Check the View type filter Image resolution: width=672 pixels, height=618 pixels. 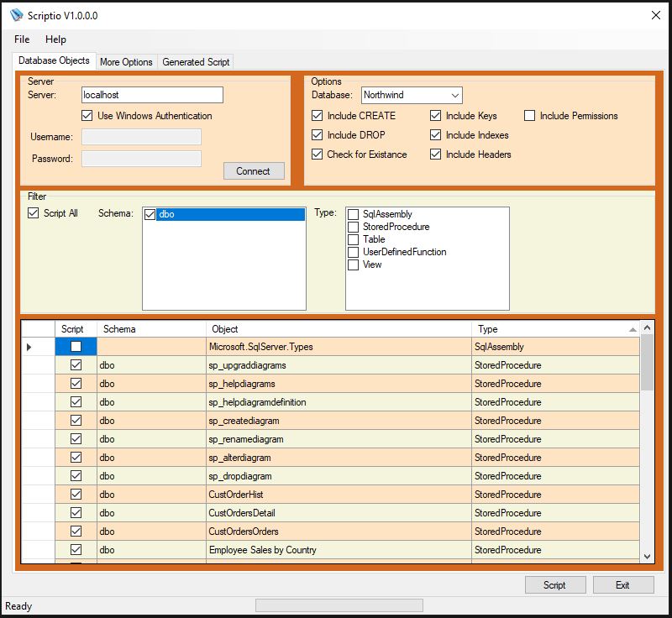[353, 264]
